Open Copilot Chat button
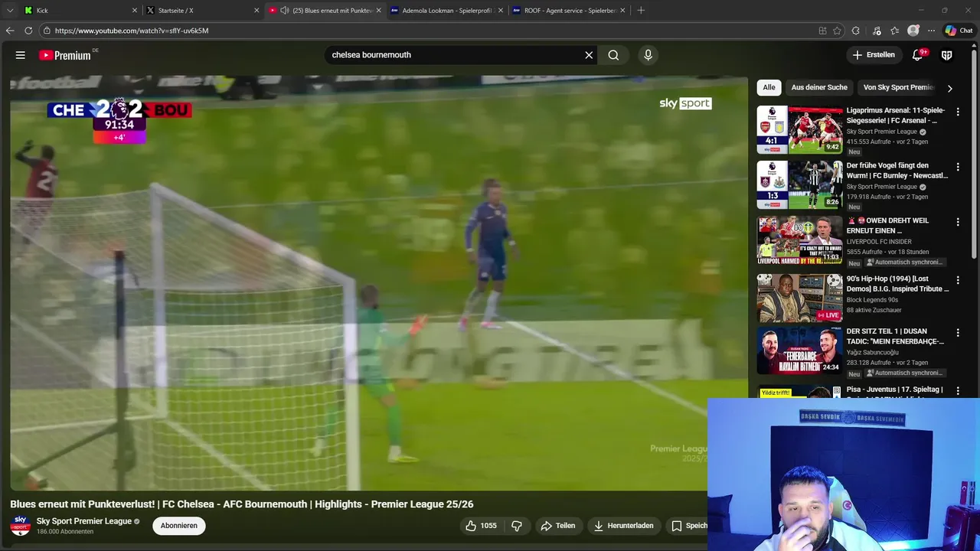This screenshot has width=980, height=551. 961,31
